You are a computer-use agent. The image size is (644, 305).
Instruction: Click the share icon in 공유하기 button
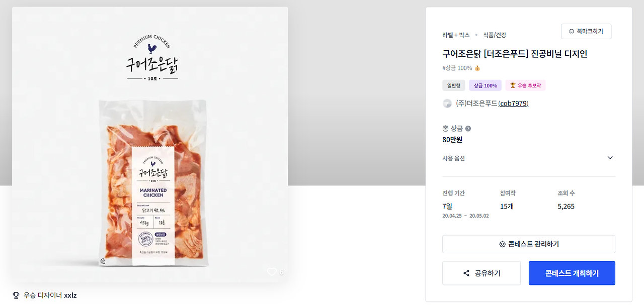pos(466,273)
